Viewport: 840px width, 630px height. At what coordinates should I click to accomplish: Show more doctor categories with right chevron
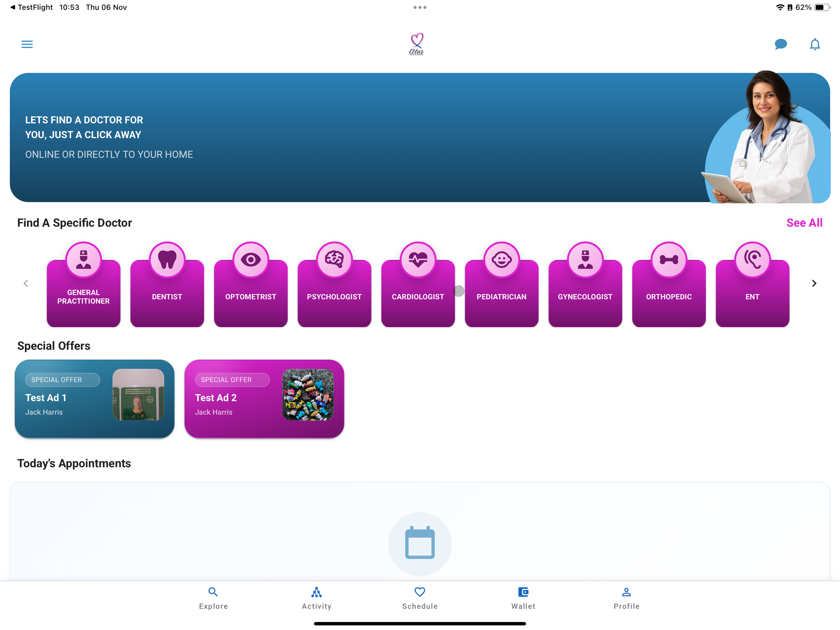814,283
